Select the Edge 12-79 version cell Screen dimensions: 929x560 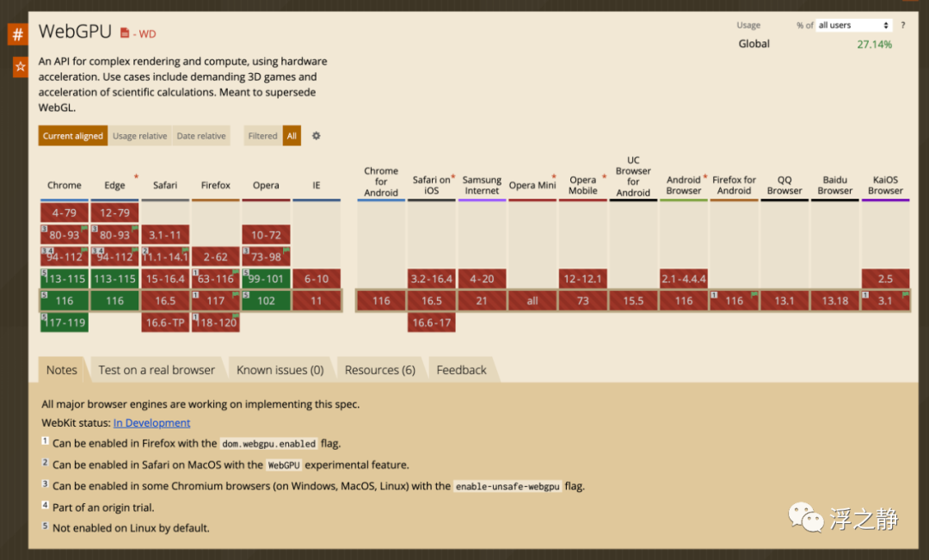click(115, 212)
